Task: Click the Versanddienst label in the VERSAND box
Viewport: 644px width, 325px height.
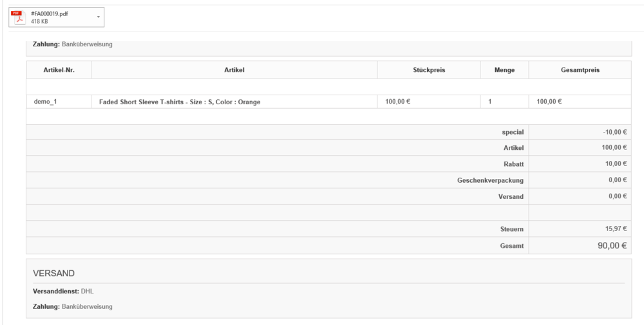Action: (56, 292)
